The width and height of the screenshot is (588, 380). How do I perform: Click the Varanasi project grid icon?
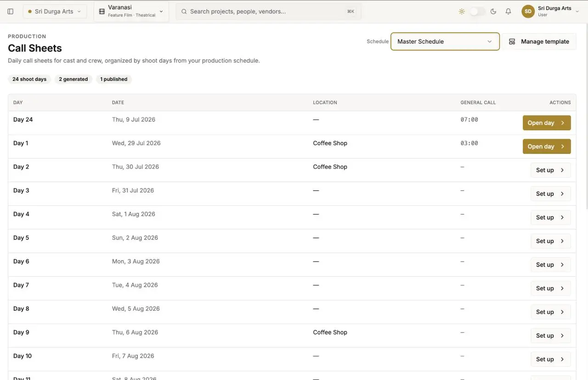(x=102, y=11)
